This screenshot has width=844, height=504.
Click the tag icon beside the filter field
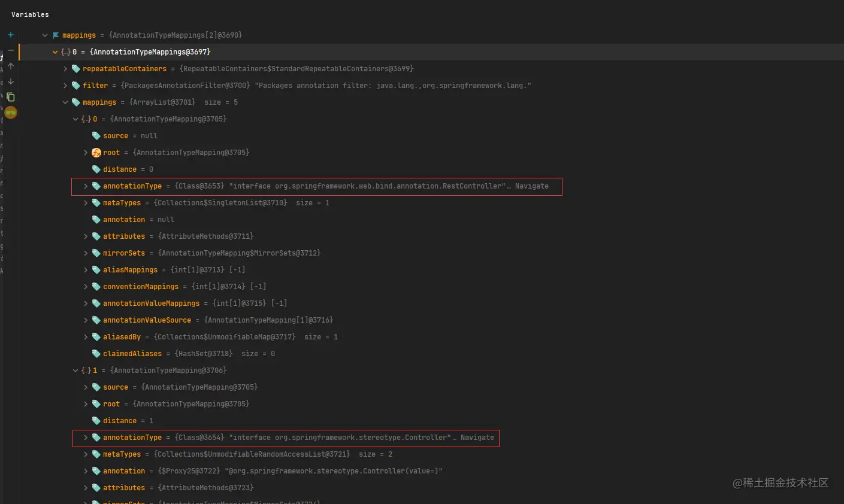pyautogui.click(x=76, y=86)
